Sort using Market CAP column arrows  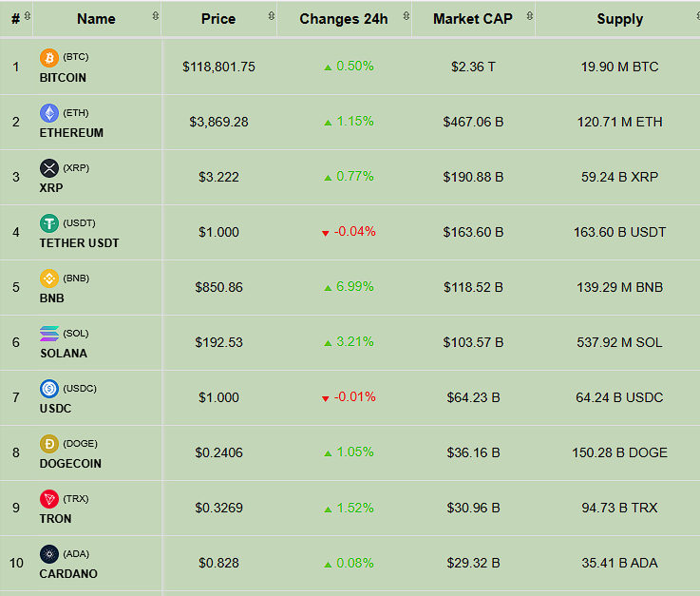point(529,16)
